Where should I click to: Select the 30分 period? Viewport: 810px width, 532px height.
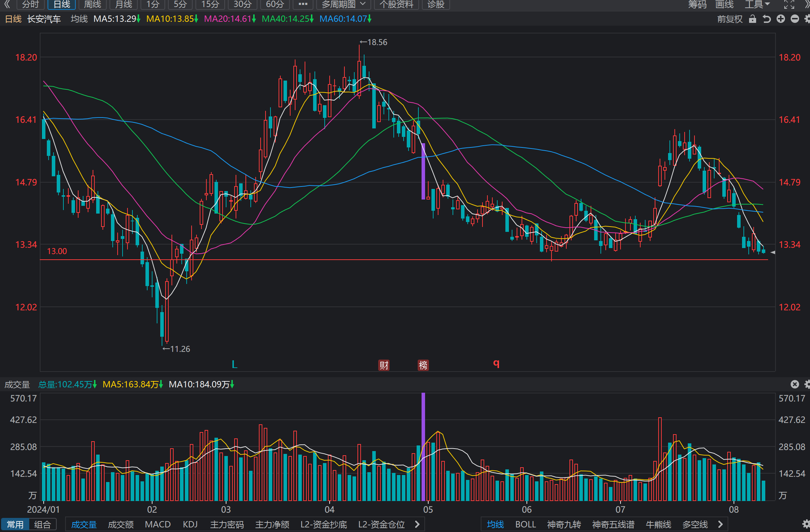pos(243,4)
